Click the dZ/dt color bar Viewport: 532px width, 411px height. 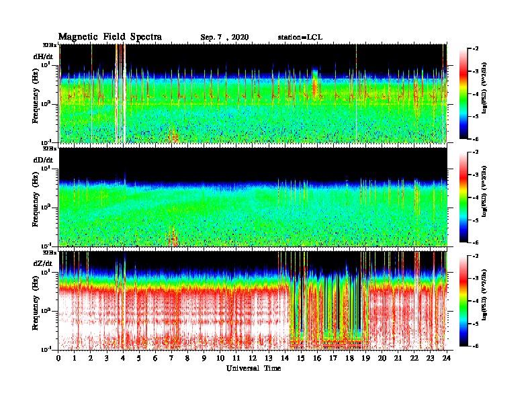coord(463,301)
